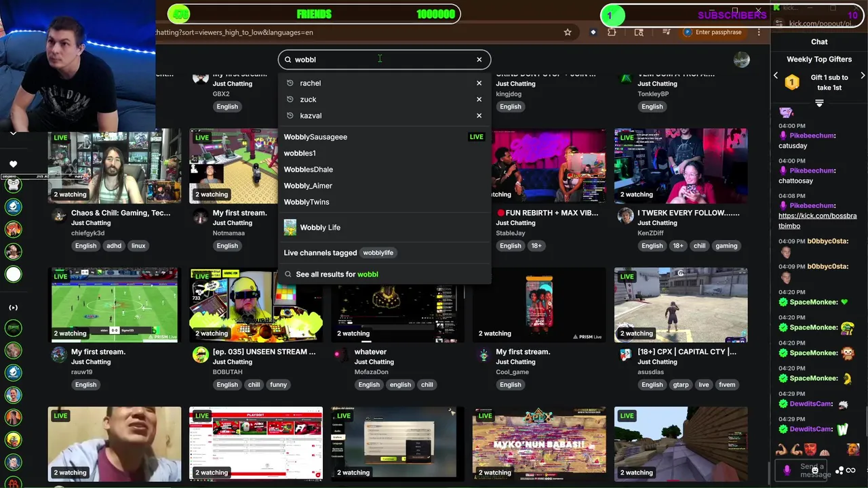The width and height of the screenshot is (868, 488).
Task: Open the Cool_game stream thumbnail
Action: 539,305
